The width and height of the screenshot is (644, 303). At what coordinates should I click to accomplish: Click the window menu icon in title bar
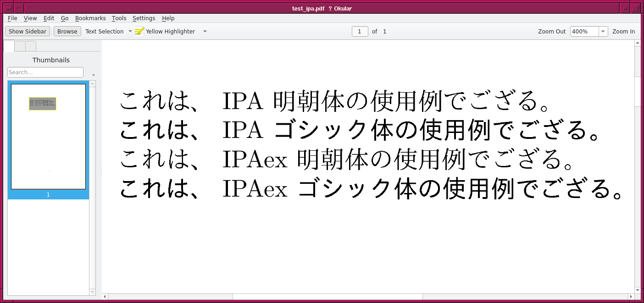(x=8, y=8)
